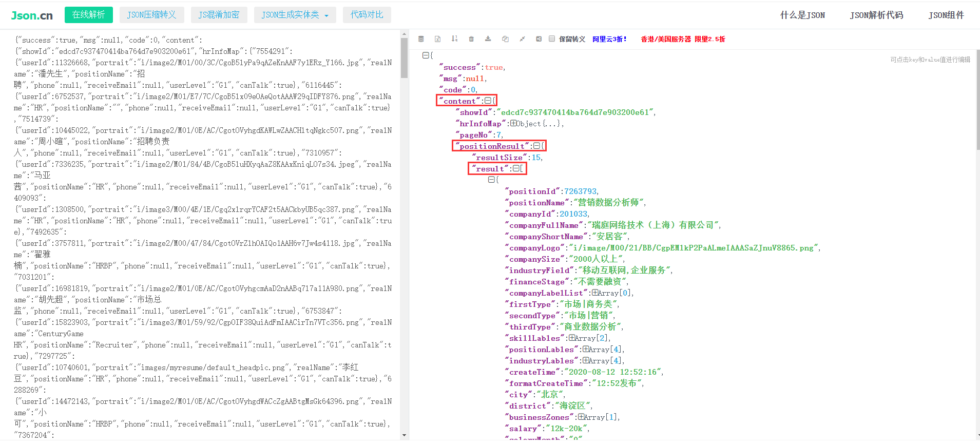Click the showId value string
980x445 pixels.
(575, 112)
